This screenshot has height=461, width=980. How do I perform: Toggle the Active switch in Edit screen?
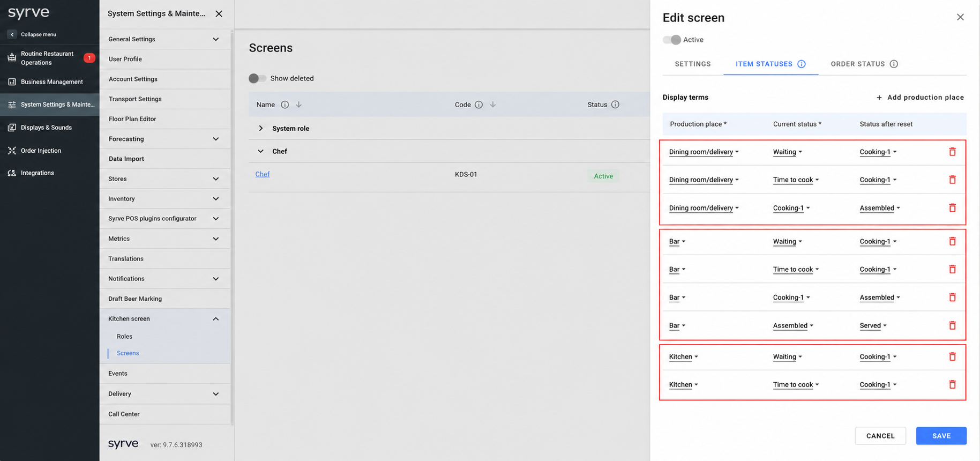(672, 40)
